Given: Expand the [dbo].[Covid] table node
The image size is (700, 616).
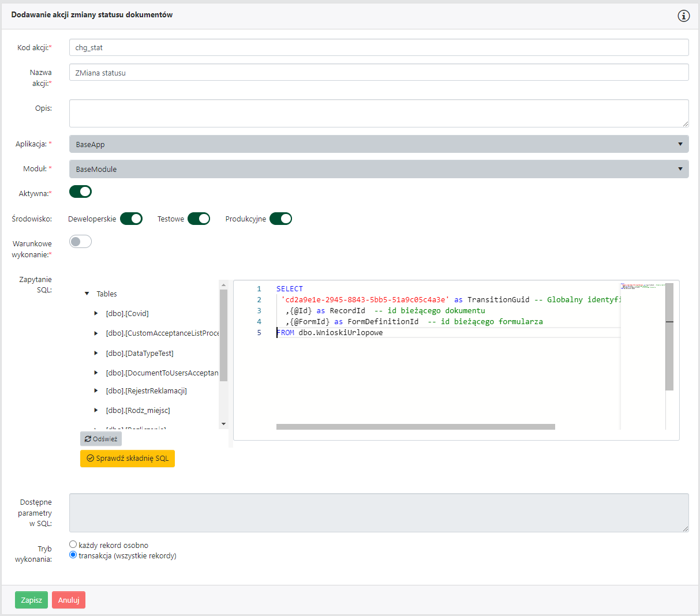Looking at the screenshot, I should click(96, 313).
